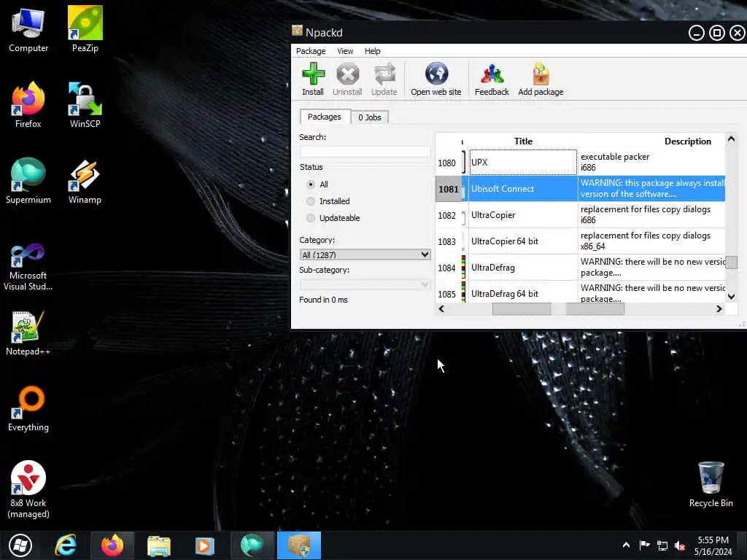The width and height of the screenshot is (747, 560).
Task: Click the Npackd taskbar button
Action: 299,545
